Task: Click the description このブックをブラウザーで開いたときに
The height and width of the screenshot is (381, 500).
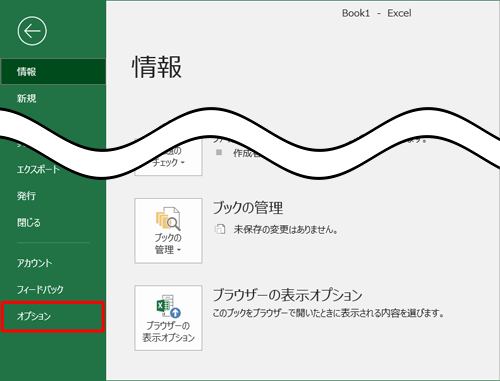Action: coord(328,313)
